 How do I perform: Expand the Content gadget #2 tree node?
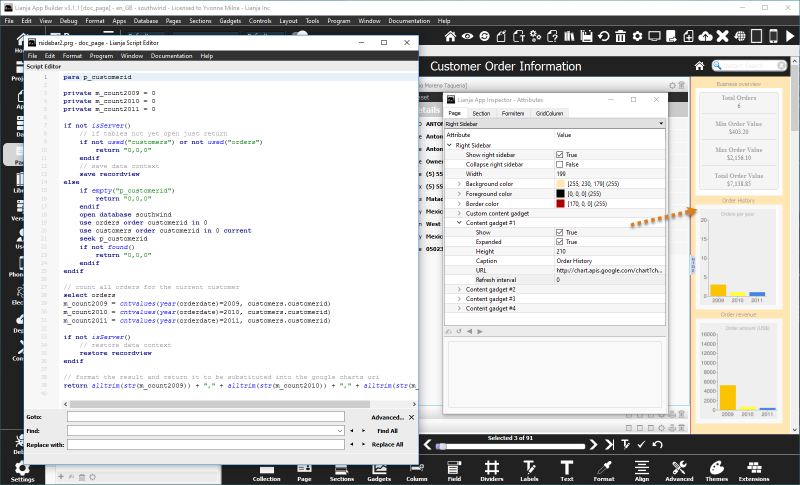point(459,289)
